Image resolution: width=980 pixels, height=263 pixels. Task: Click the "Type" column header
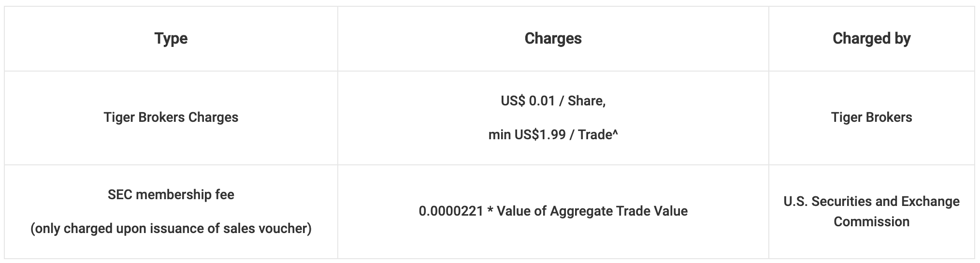pyautogui.click(x=171, y=39)
